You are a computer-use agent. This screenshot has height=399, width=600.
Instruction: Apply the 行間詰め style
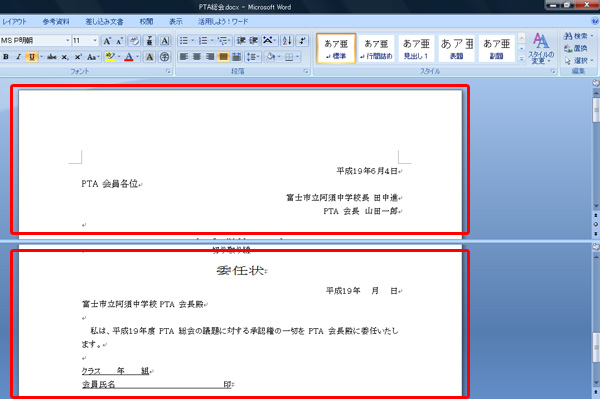pyautogui.click(x=377, y=49)
